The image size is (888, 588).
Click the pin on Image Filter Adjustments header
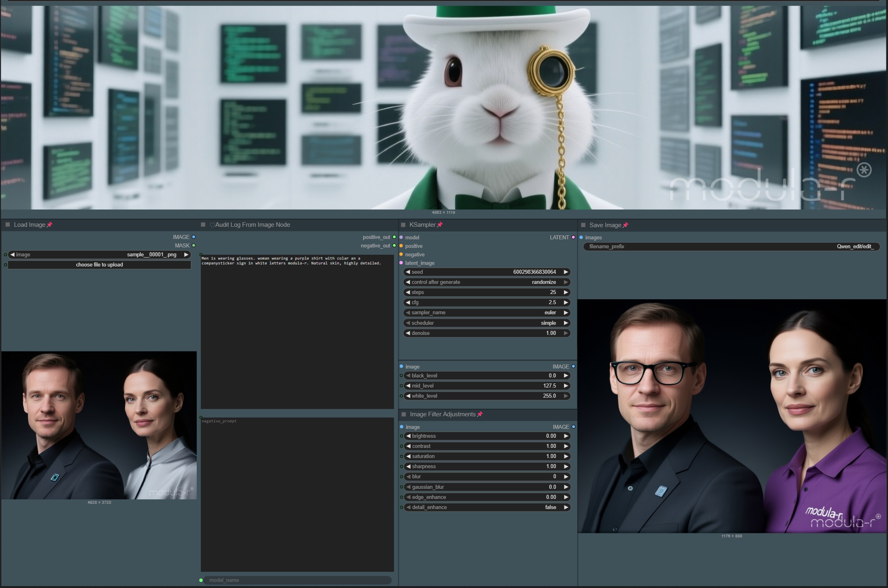(x=480, y=414)
